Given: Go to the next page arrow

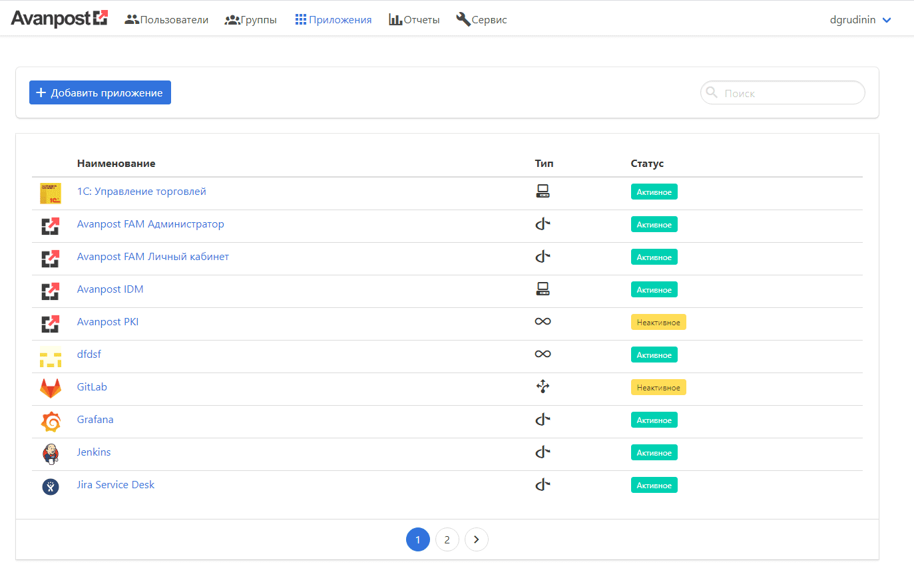Looking at the screenshot, I should tap(476, 539).
